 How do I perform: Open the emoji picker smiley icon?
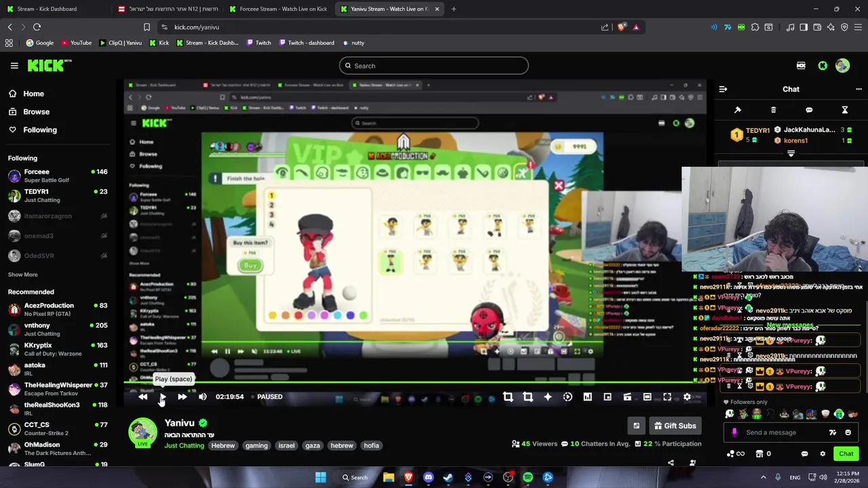[x=848, y=432]
